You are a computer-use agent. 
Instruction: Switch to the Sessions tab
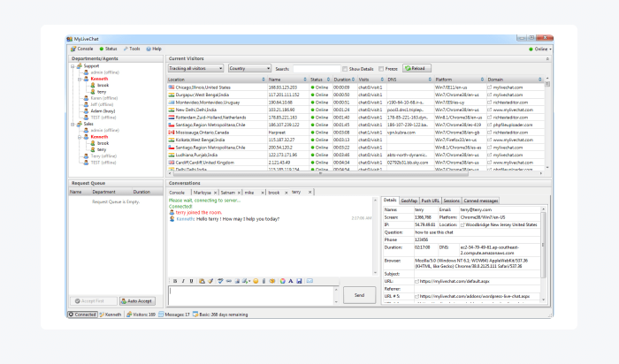tap(451, 201)
